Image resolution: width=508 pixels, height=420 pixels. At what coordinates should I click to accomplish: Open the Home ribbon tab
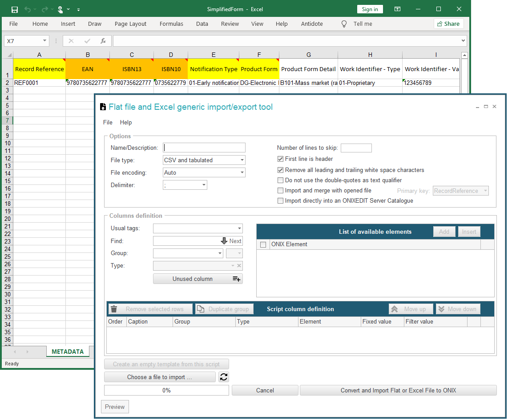coord(40,24)
